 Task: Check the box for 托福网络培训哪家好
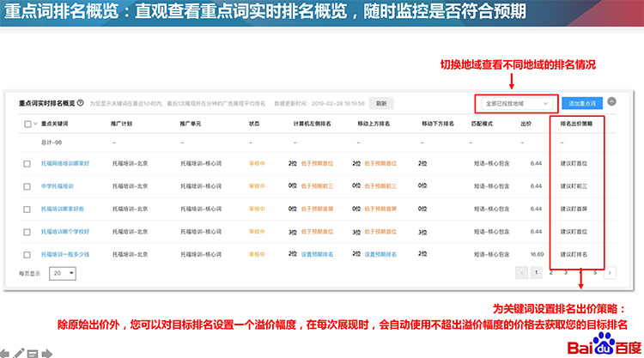tap(28, 162)
